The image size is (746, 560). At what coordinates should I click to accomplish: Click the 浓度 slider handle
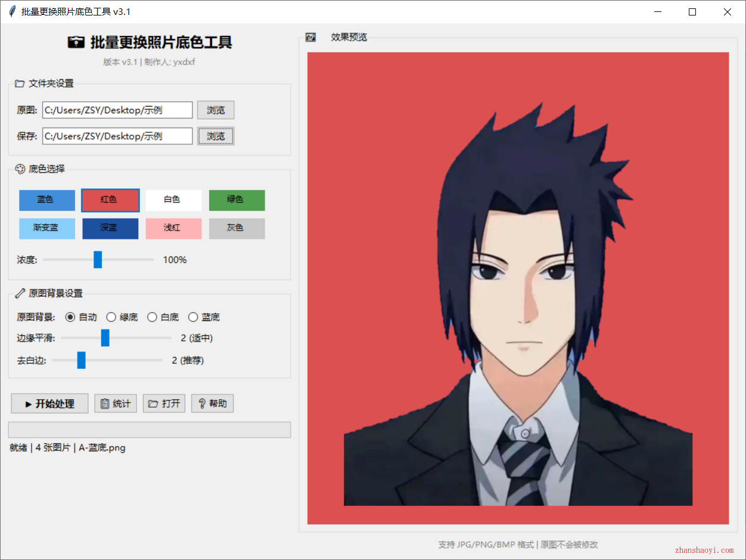coord(98,260)
